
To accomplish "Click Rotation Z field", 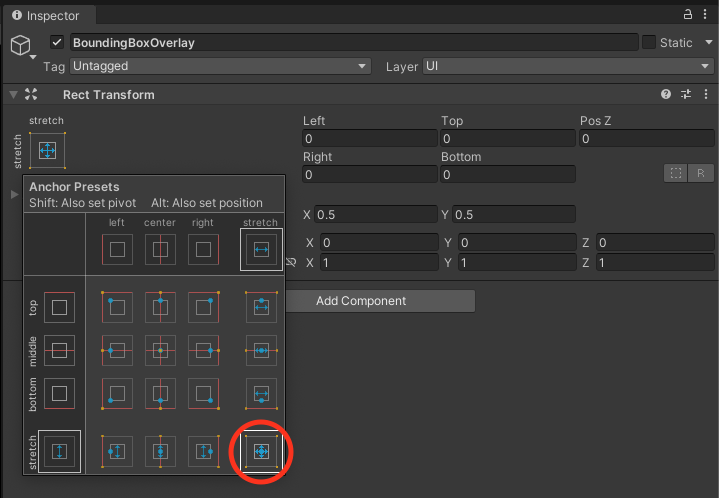I will tap(655, 243).
